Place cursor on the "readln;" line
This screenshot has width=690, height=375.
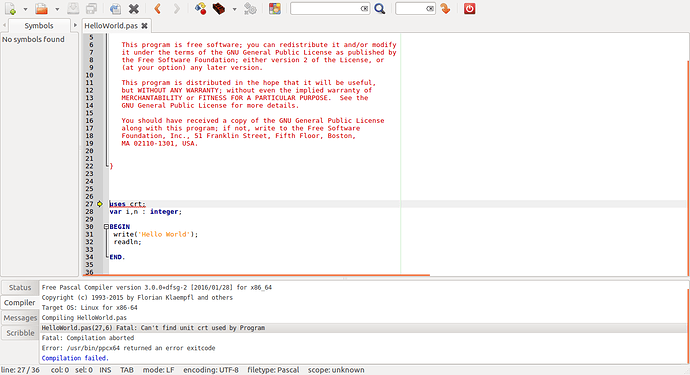[x=127, y=242]
